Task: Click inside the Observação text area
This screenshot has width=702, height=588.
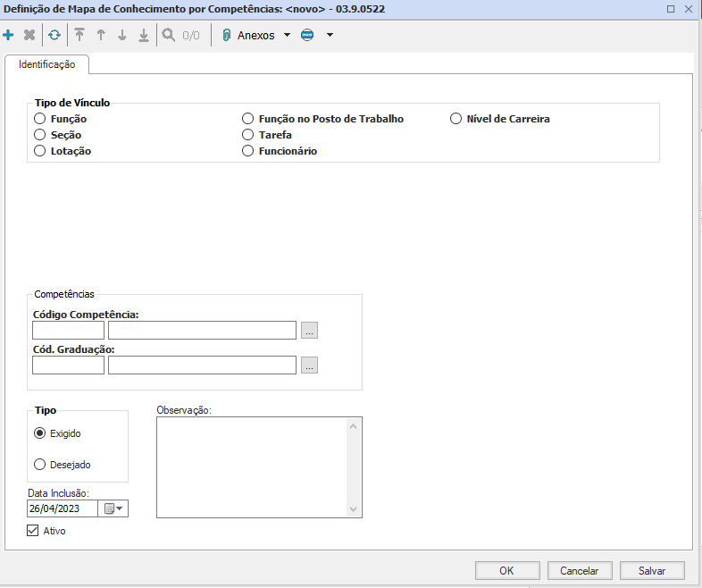Action: click(252, 466)
